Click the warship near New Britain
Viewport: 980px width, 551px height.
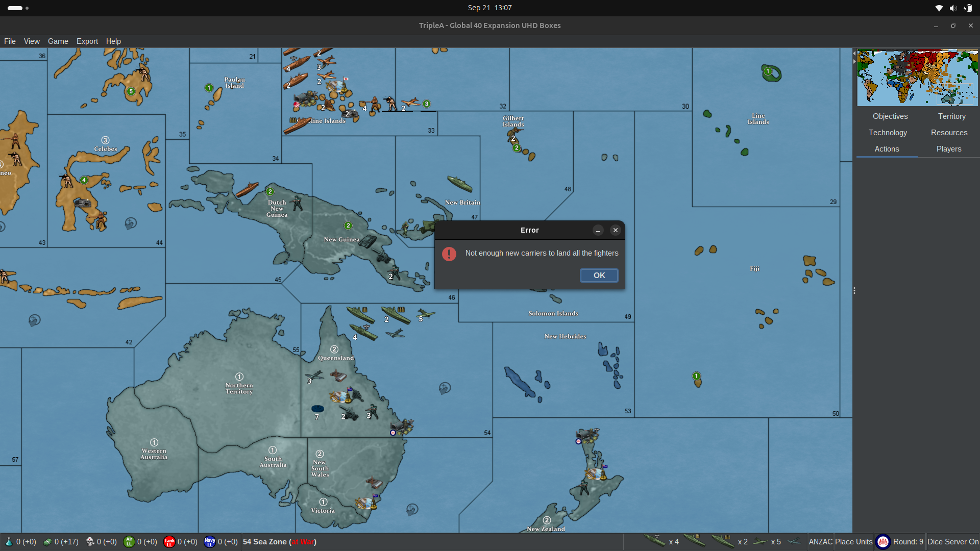460,184
